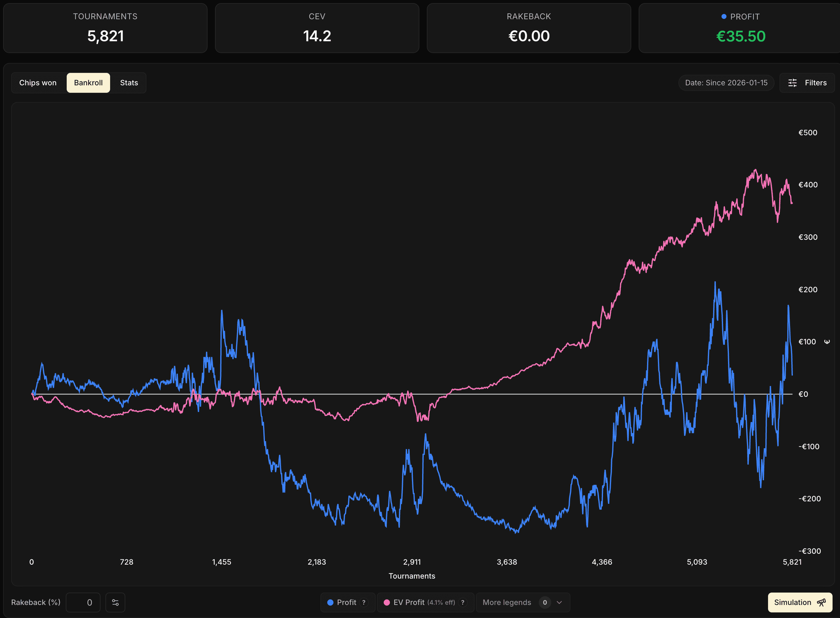This screenshot has width=840, height=618.
Task: Expand the More legends dropdown
Action: tap(559, 602)
